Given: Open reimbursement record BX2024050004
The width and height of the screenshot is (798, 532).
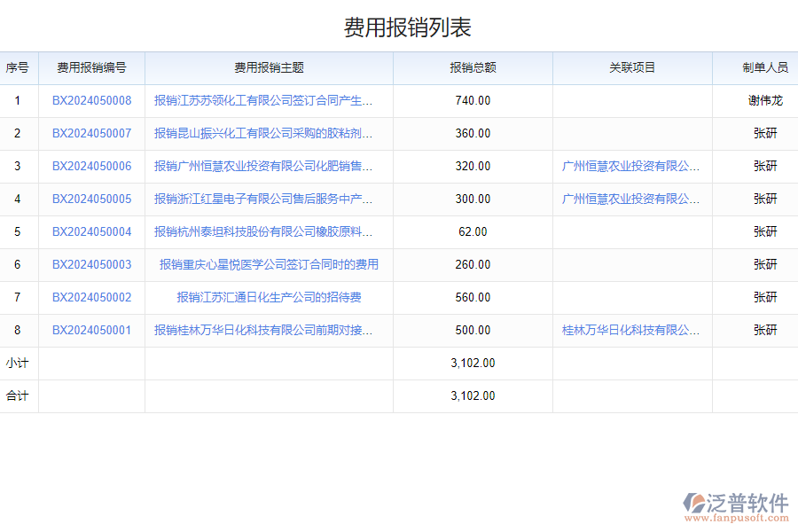Looking at the screenshot, I should [x=92, y=231].
